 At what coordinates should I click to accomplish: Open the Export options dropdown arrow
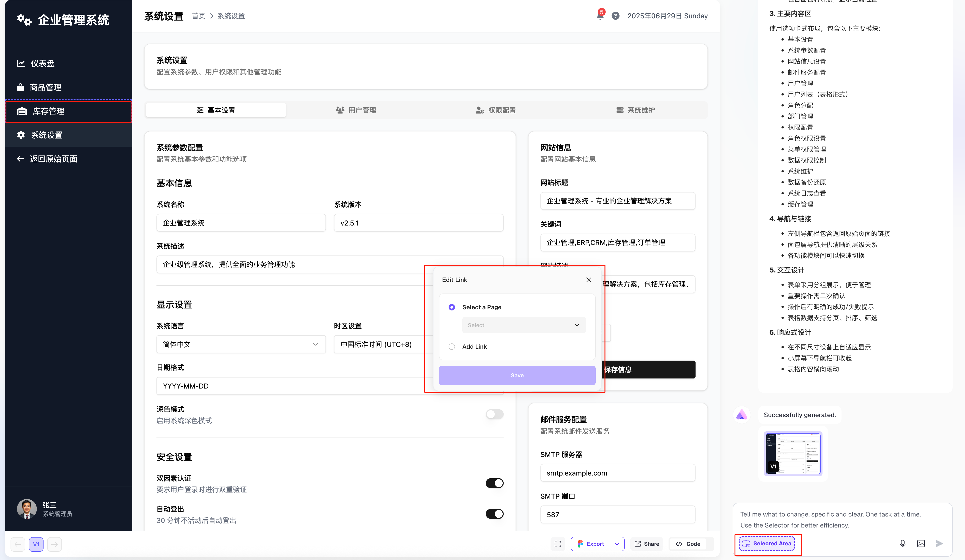617,544
